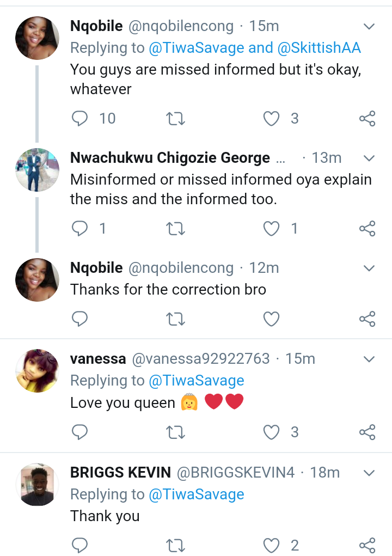Share Nqobile's "missed informed" tweet

click(x=367, y=118)
